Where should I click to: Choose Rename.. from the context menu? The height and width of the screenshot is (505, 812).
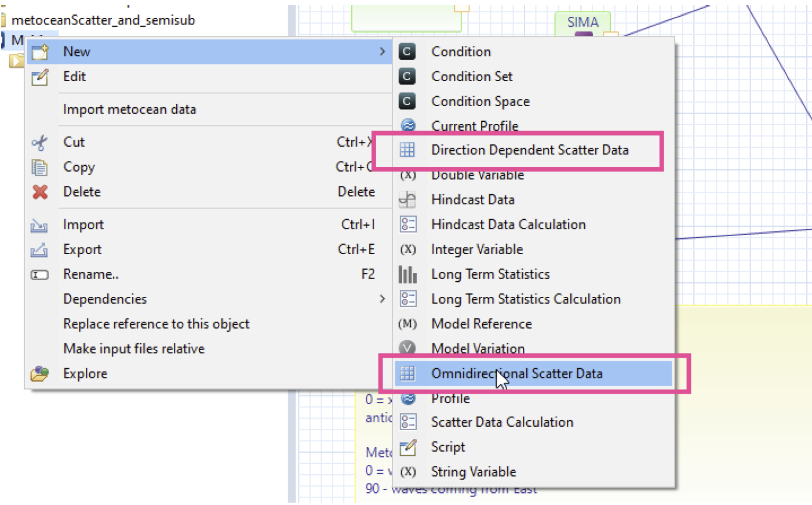(x=91, y=274)
